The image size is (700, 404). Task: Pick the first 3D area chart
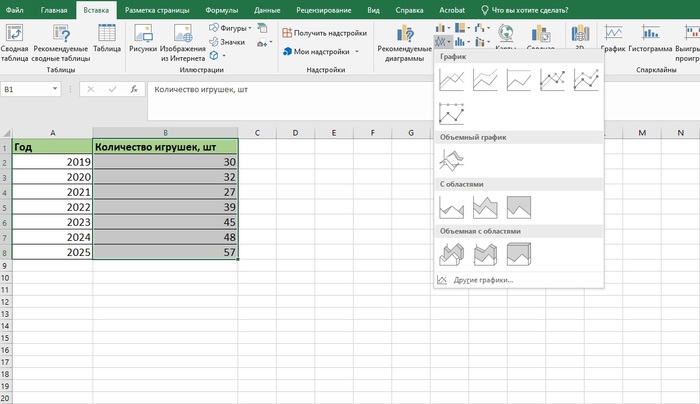[452, 255]
